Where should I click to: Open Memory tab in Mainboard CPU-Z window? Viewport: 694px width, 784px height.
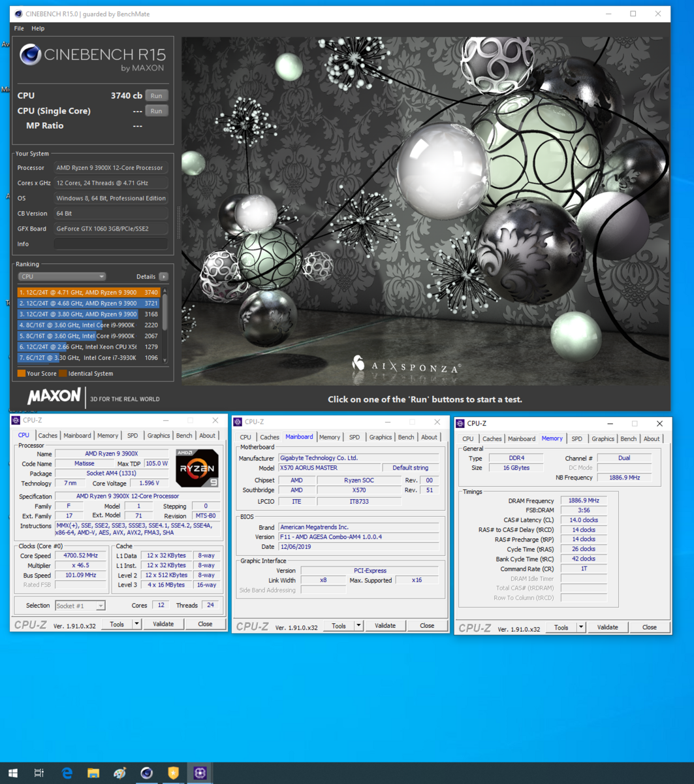tap(330, 437)
